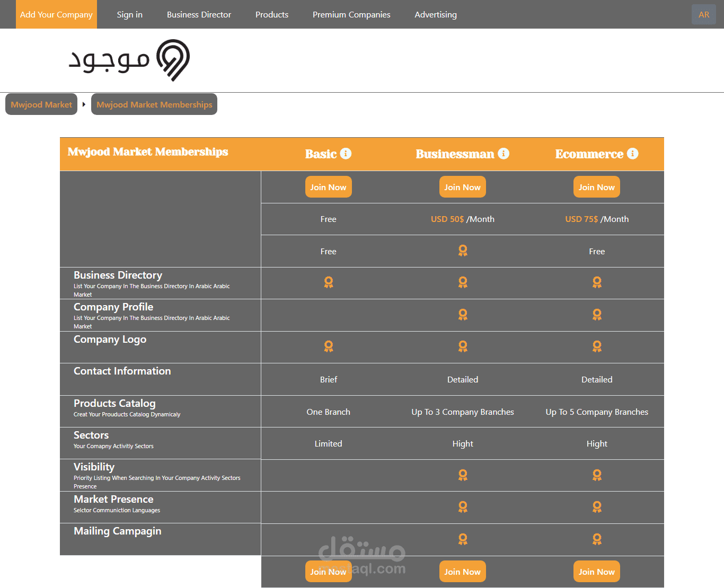The image size is (724, 588).
Task: Click top Join Now under Businessman
Action: click(x=463, y=187)
